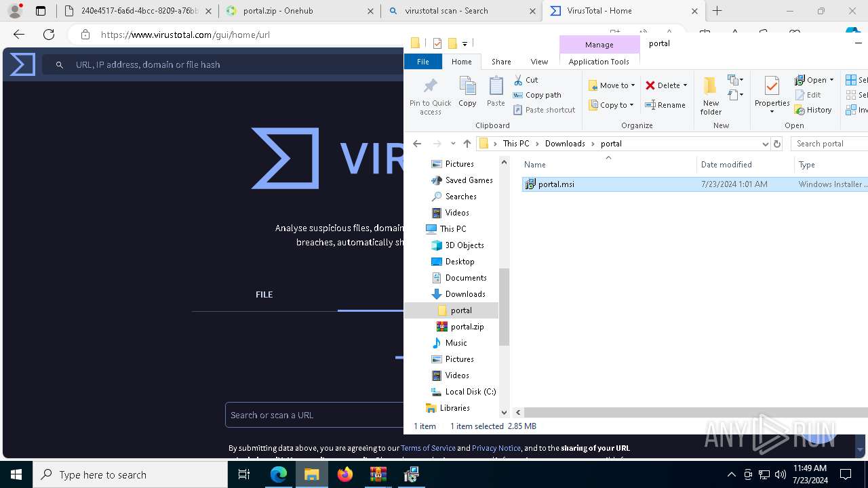
Task: Click Paste shortcut command
Action: click(544, 110)
